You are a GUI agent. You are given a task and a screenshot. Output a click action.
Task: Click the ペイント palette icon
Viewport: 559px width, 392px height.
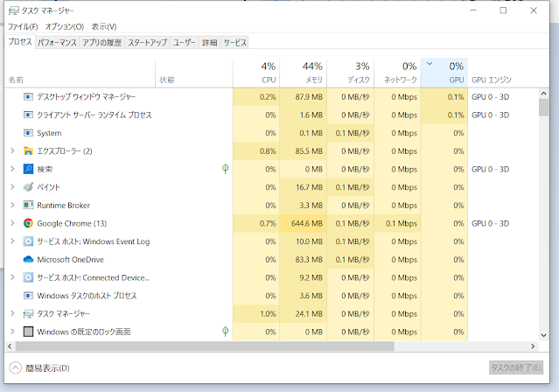click(x=28, y=187)
